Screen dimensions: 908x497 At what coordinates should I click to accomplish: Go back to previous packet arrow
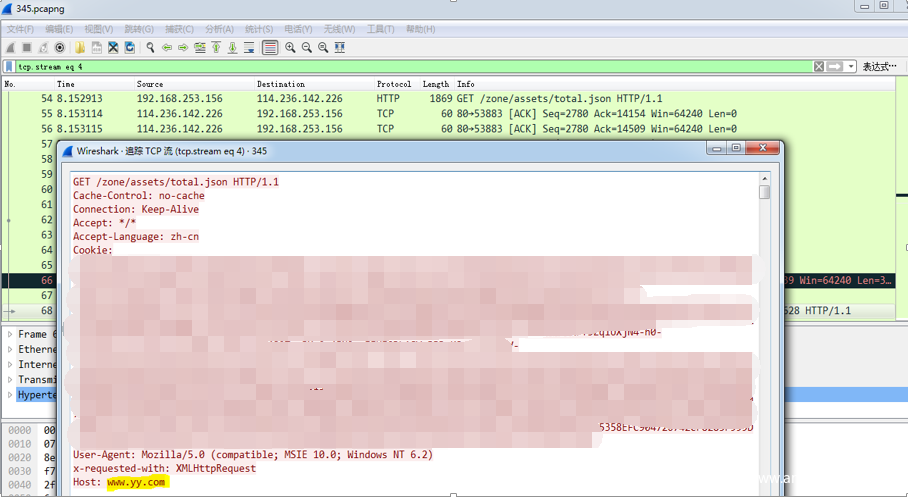167,47
